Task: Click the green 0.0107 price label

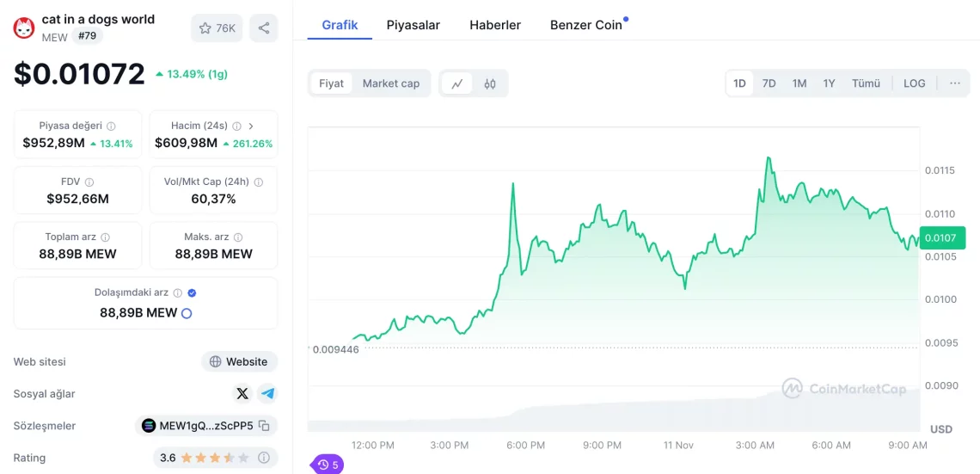Action: (x=938, y=238)
